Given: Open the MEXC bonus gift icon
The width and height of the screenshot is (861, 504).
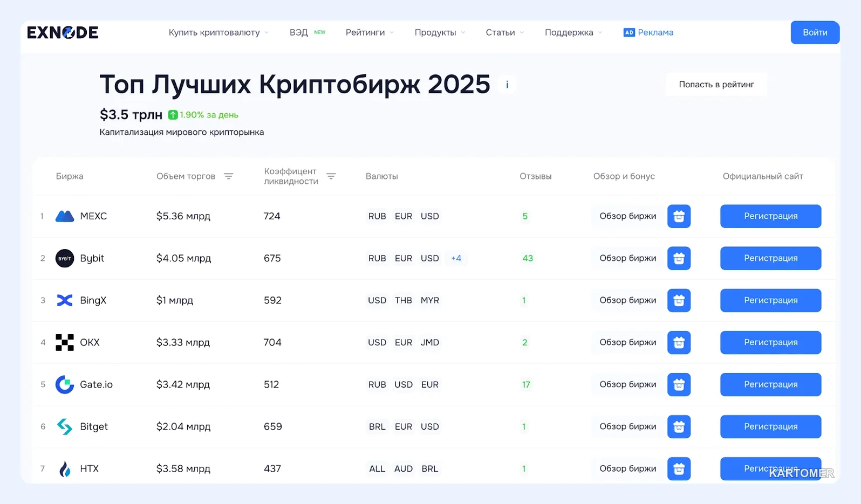Looking at the screenshot, I should (x=679, y=216).
